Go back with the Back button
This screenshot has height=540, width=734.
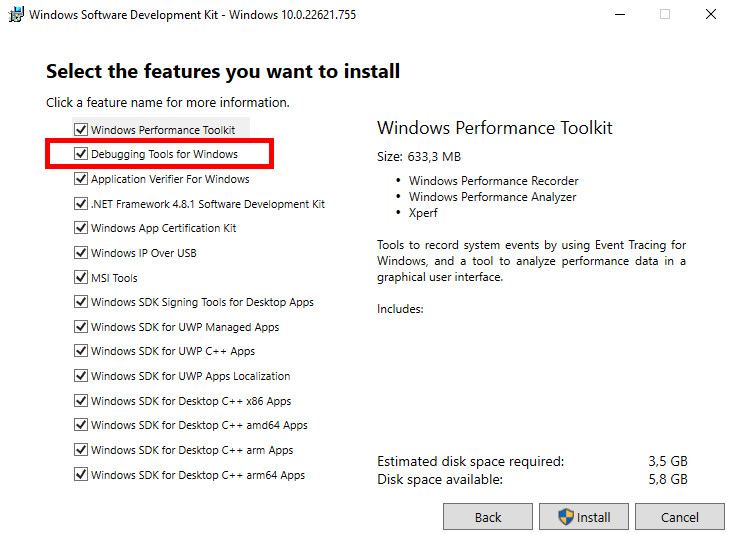(x=488, y=517)
